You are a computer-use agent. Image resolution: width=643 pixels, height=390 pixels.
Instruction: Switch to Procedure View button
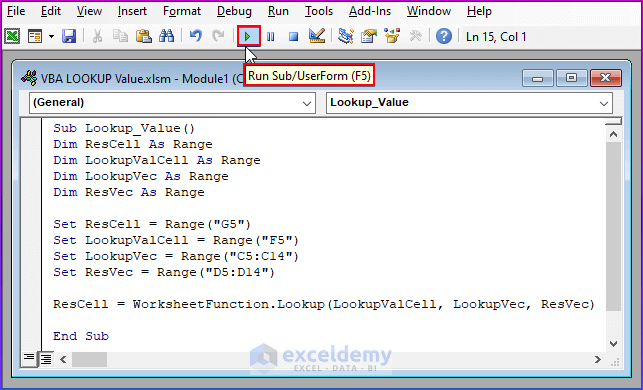[x=29, y=359]
